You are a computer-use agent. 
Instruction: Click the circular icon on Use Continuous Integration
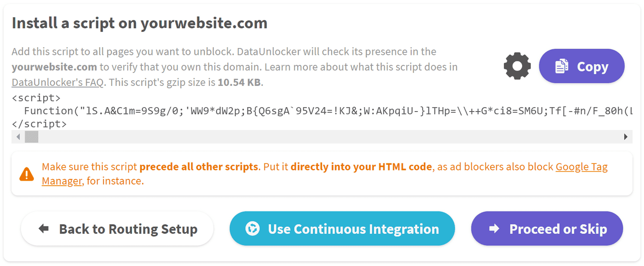pos(253,229)
